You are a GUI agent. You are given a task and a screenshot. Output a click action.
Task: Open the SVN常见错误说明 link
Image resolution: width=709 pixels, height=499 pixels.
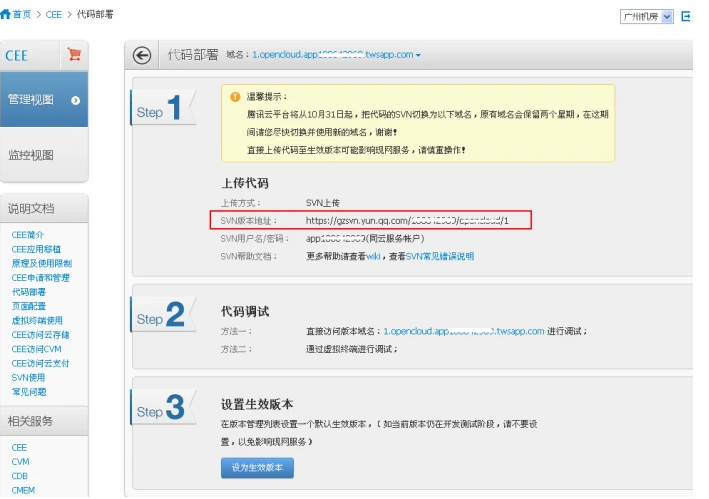[x=438, y=257]
